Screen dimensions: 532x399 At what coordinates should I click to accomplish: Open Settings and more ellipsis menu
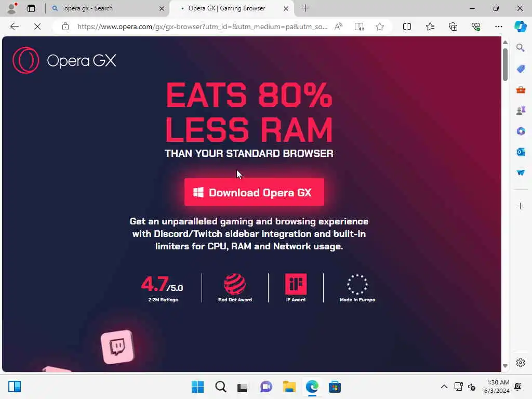[498, 26]
